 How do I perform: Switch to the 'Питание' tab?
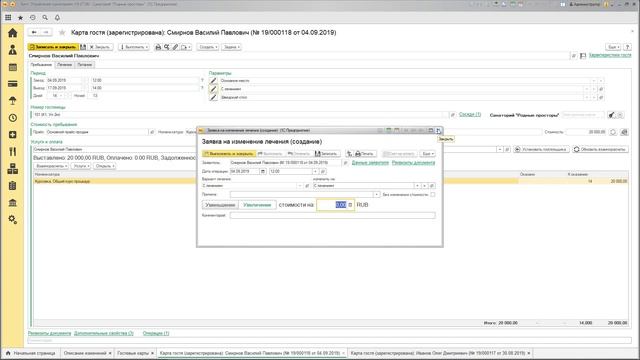pos(84,64)
